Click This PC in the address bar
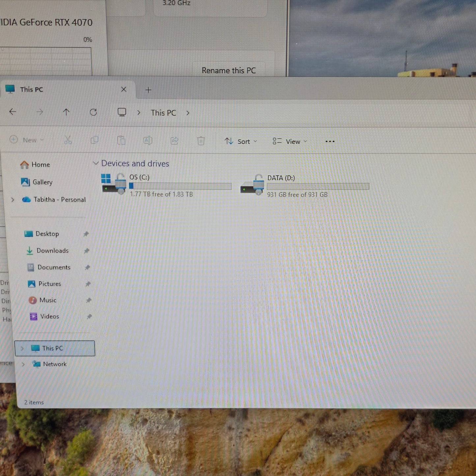Image resolution: width=476 pixels, height=476 pixels. click(163, 113)
